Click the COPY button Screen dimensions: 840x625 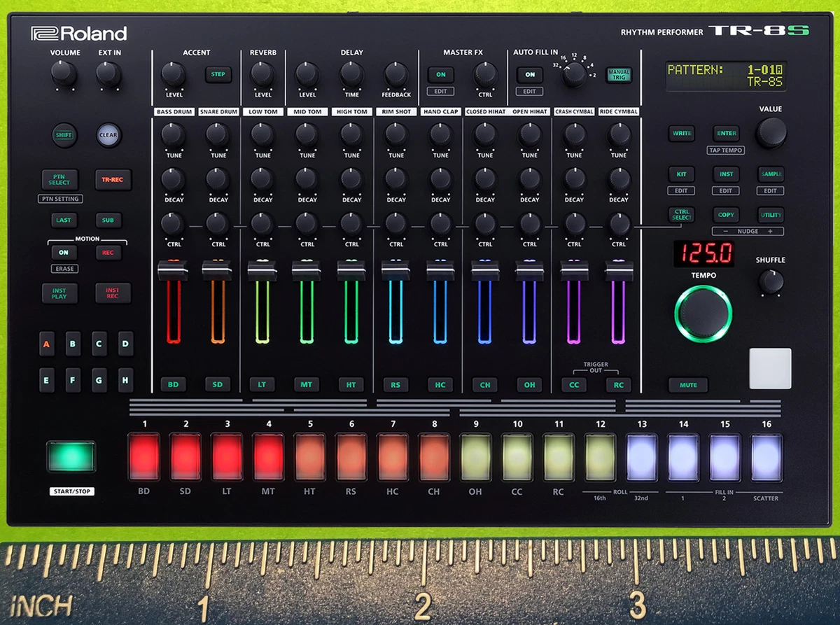point(726,215)
